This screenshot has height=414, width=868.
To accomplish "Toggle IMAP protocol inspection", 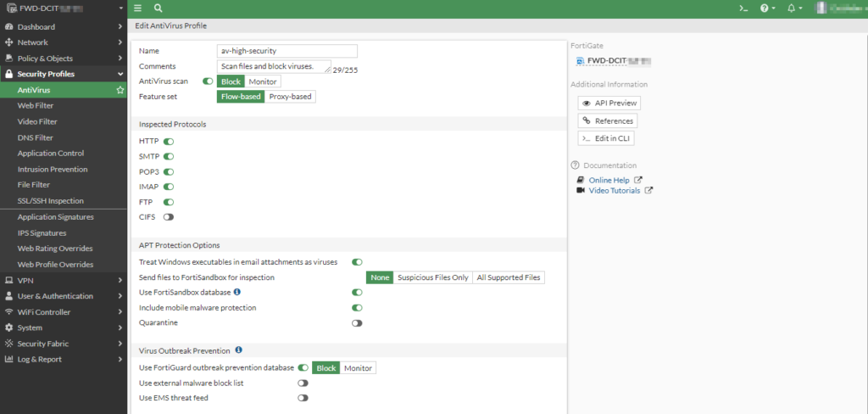I will click(x=169, y=187).
